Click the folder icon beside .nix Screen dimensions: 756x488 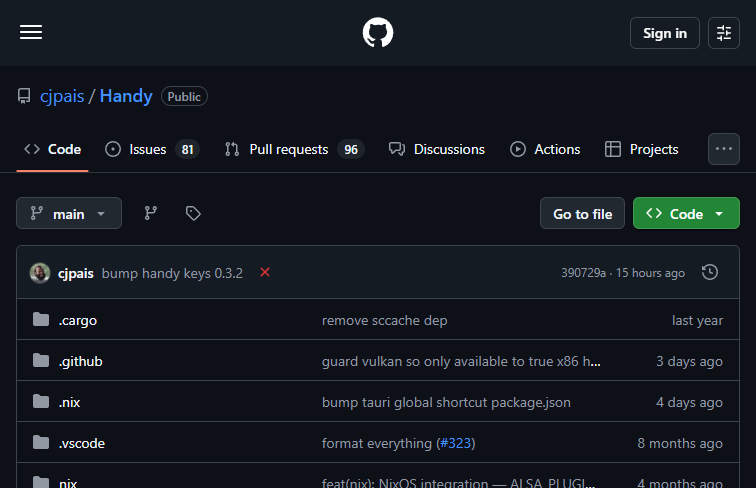tap(41, 401)
